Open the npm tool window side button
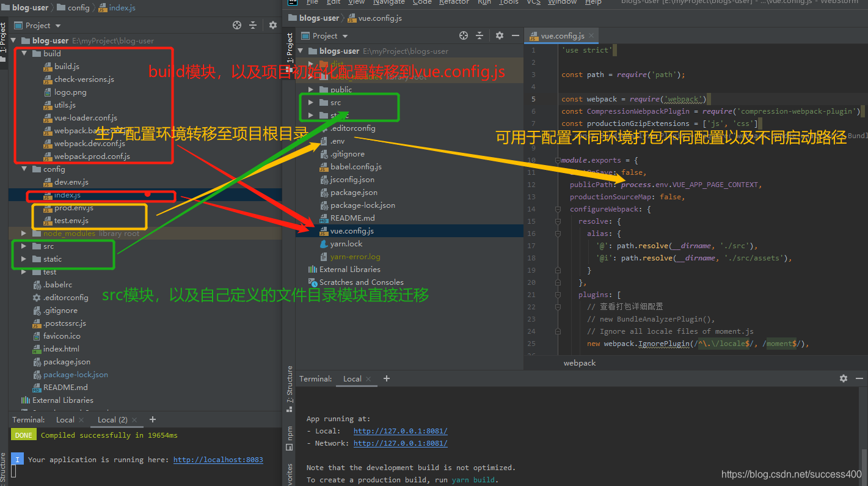This screenshot has height=486, width=868. coord(290,438)
